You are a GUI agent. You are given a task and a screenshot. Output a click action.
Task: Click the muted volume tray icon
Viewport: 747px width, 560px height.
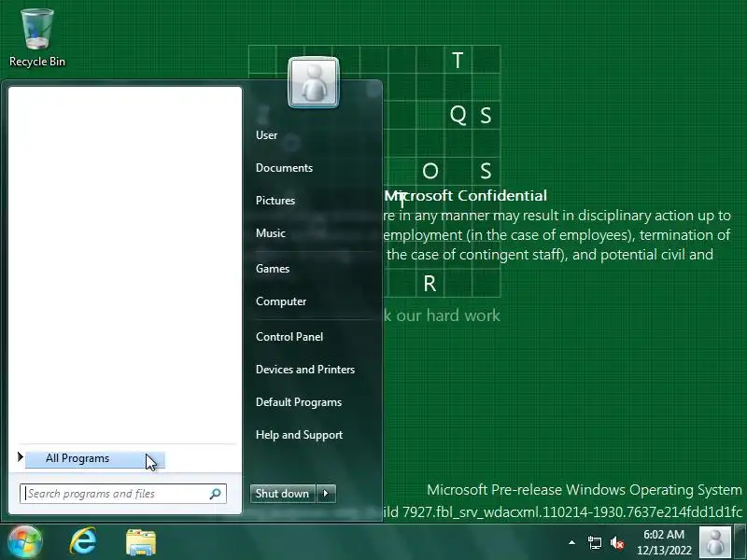tap(617, 542)
